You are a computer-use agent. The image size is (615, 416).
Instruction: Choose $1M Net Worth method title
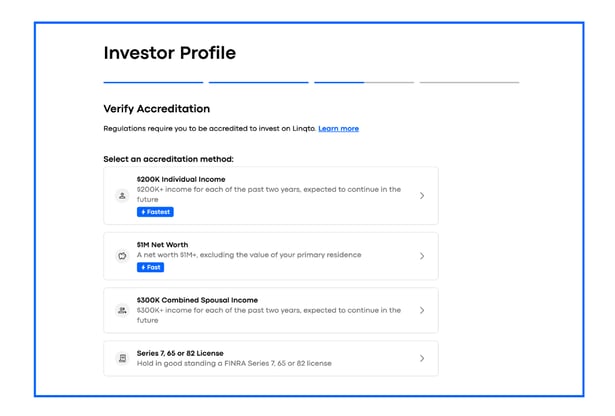162,245
